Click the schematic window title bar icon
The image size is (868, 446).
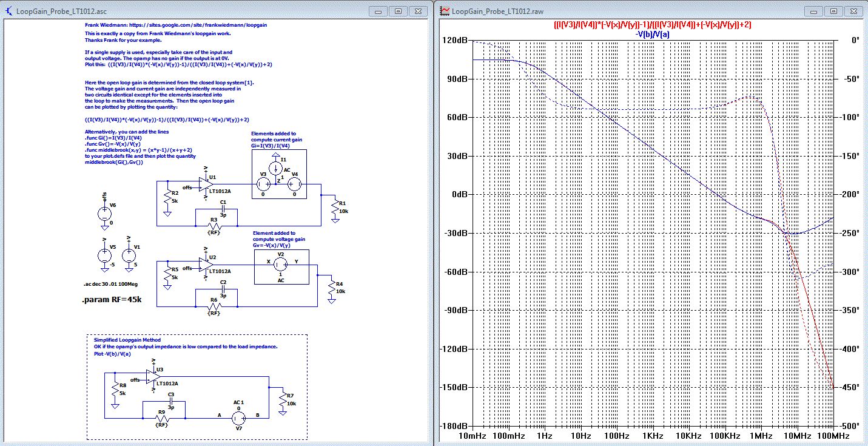click(8, 12)
